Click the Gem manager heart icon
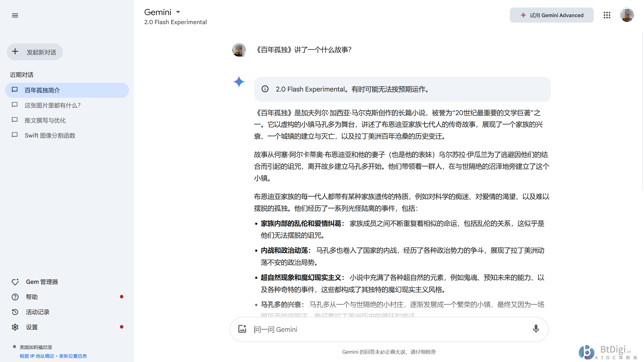 coord(15,282)
